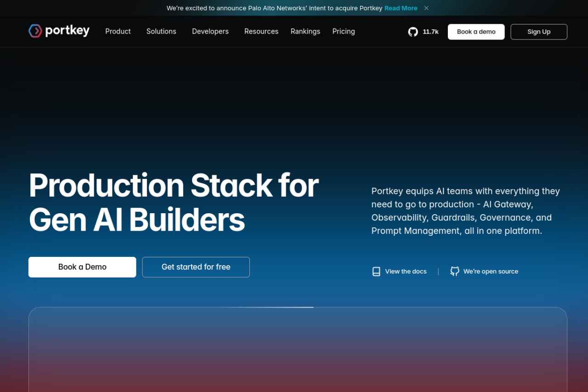Open the View the docs link
The image size is (588, 392).
[406, 272]
